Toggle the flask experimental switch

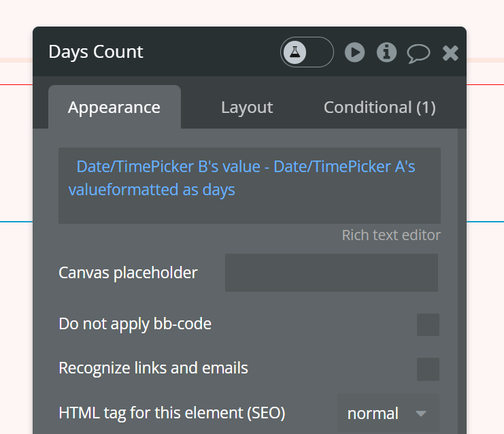[x=307, y=52]
